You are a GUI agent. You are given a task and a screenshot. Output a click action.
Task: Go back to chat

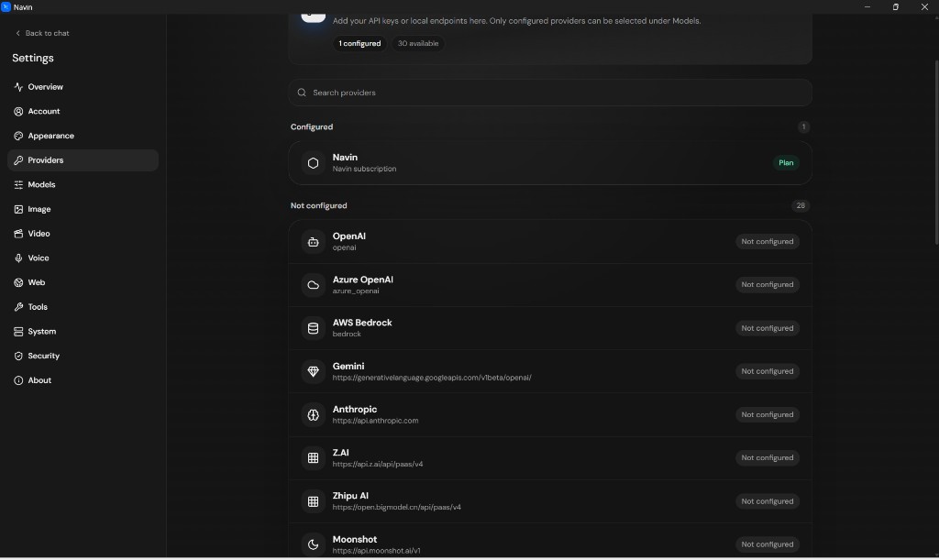[42, 33]
